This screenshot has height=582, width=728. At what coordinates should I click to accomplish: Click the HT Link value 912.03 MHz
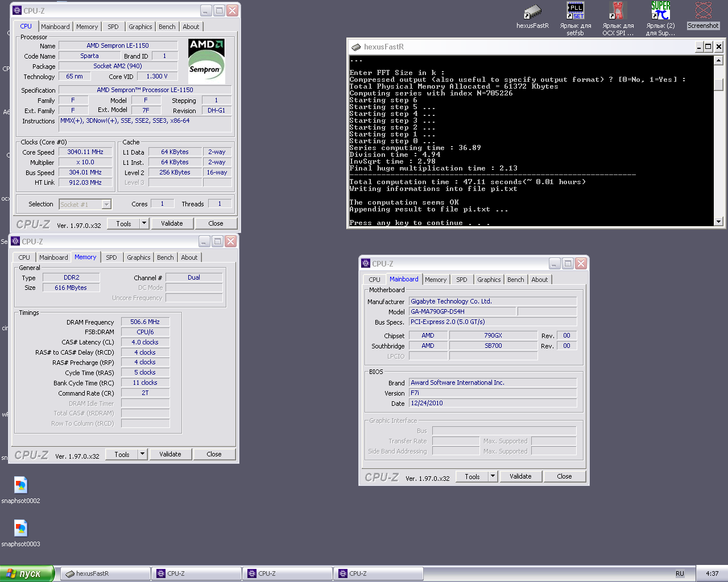click(x=85, y=182)
